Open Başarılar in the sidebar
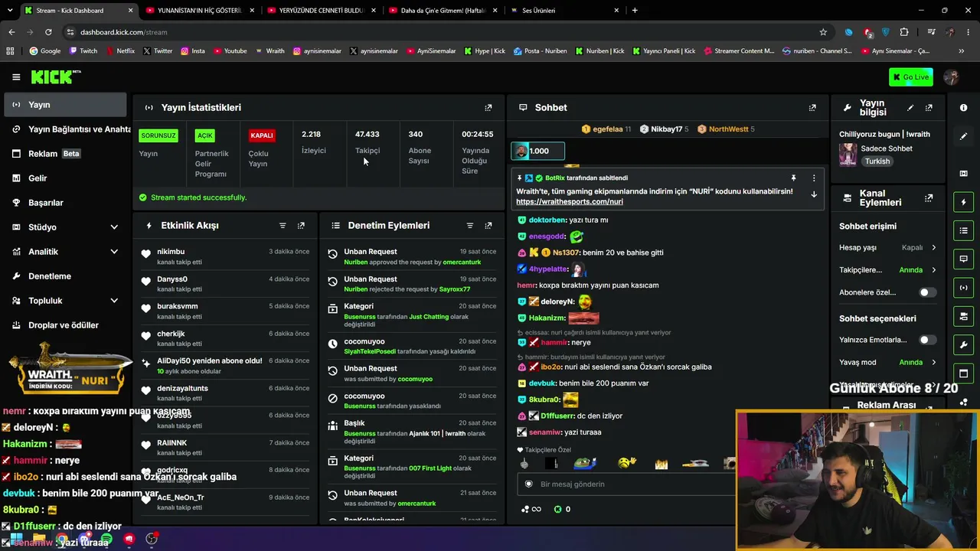The image size is (980, 551). click(64, 203)
